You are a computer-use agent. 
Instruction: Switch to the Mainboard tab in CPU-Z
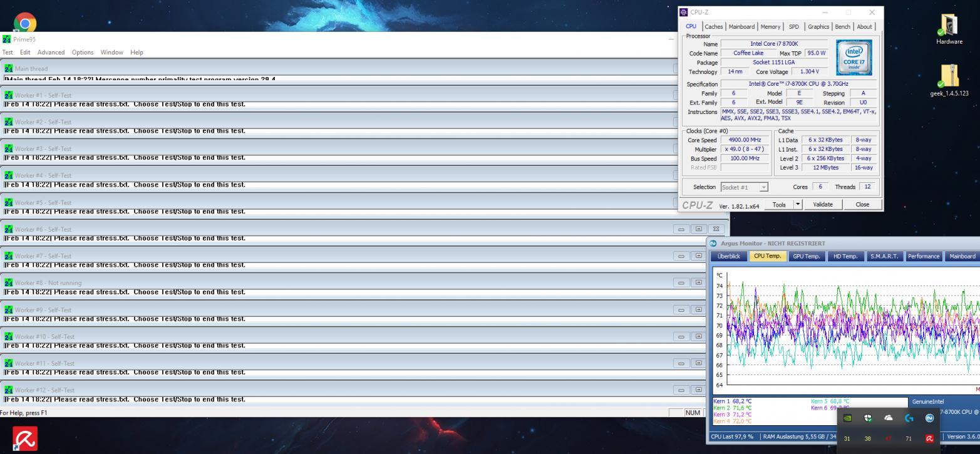click(741, 26)
